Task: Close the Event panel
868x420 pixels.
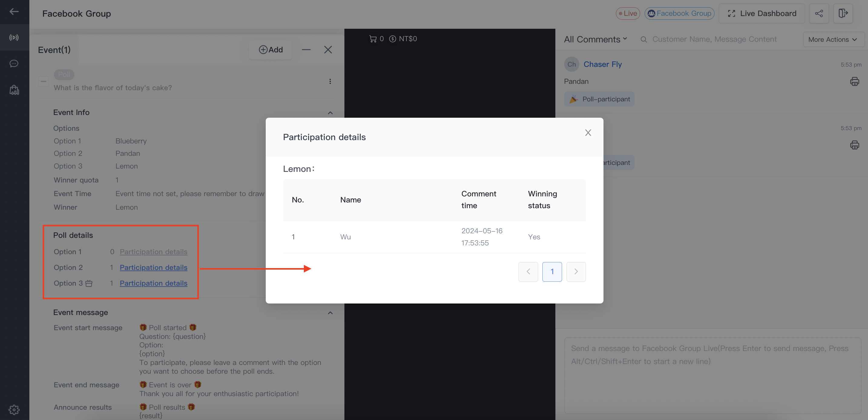Action: [x=328, y=50]
